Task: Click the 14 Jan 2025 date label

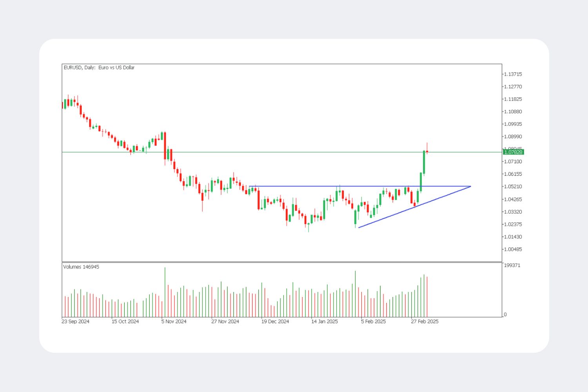Action: pos(324,321)
